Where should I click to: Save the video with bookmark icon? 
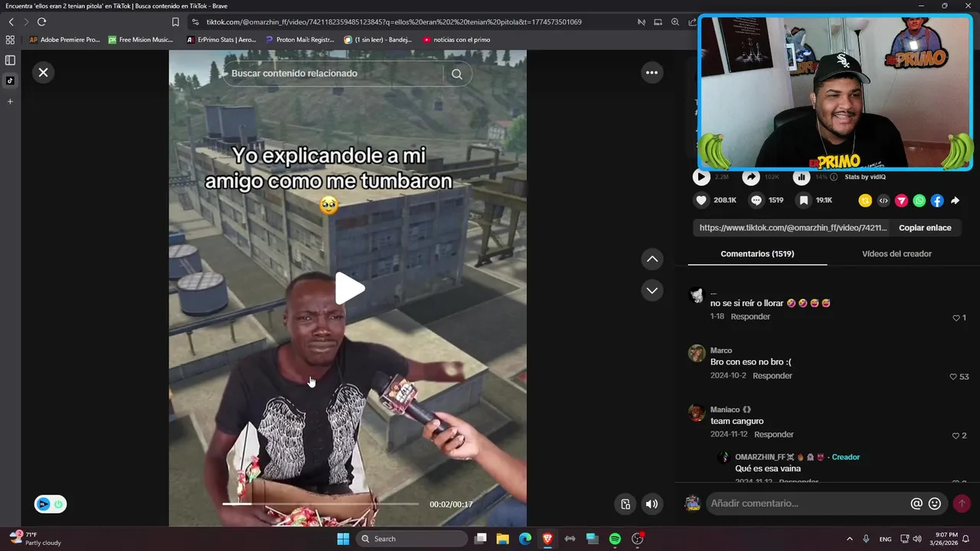[803, 201]
